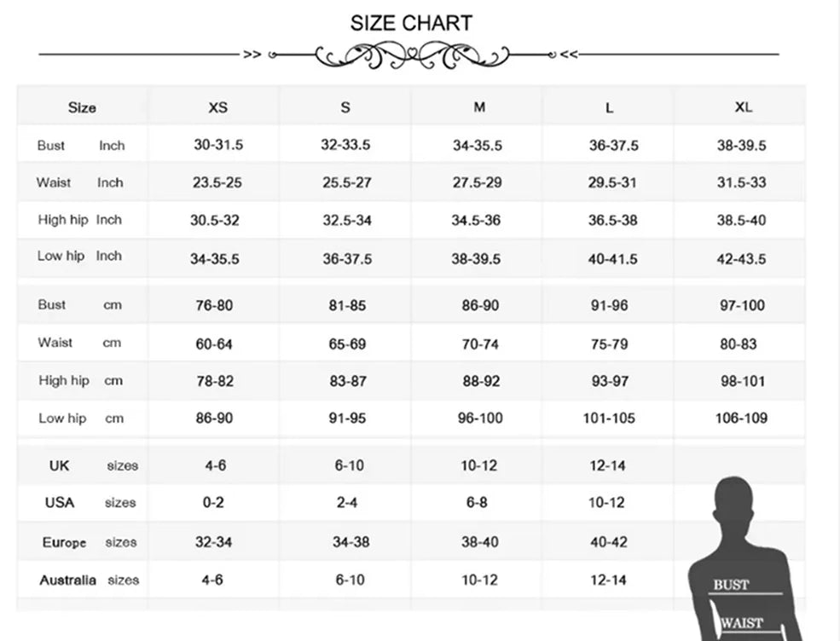
Task: Click the SIZE CHART title
Action: pos(411,23)
